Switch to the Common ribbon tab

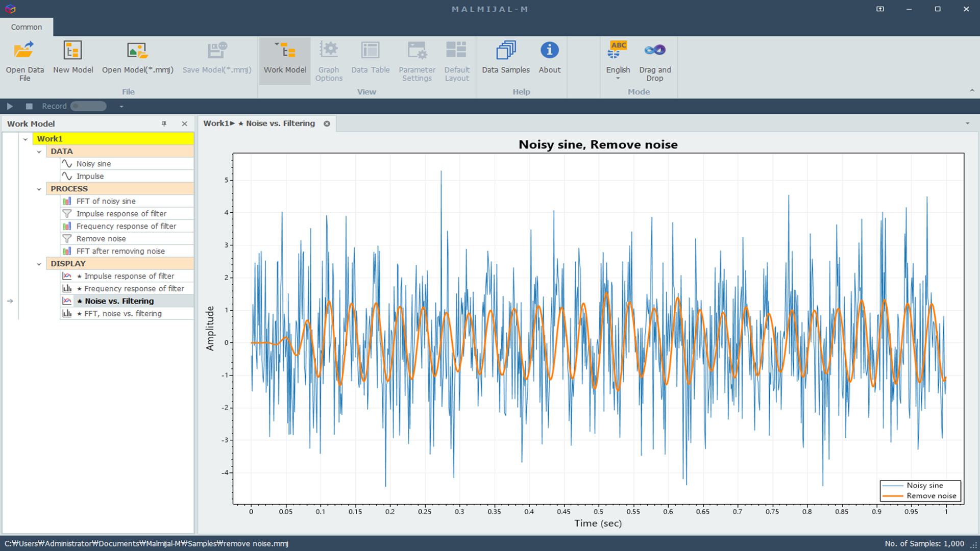point(26,27)
